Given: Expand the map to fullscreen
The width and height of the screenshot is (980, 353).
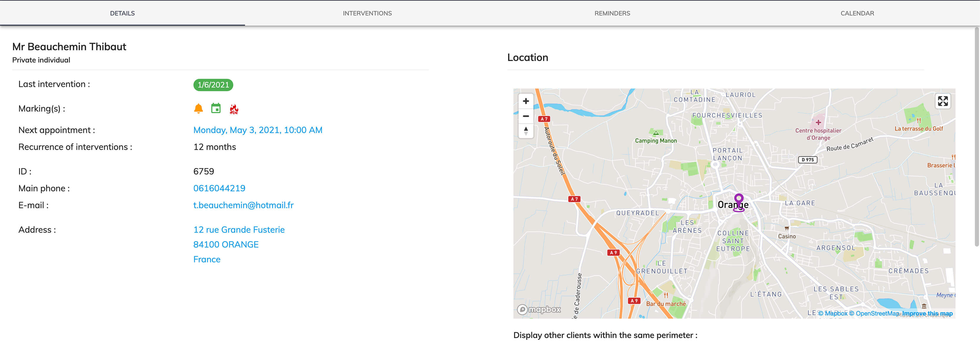Looking at the screenshot, I should click(943, 101).
